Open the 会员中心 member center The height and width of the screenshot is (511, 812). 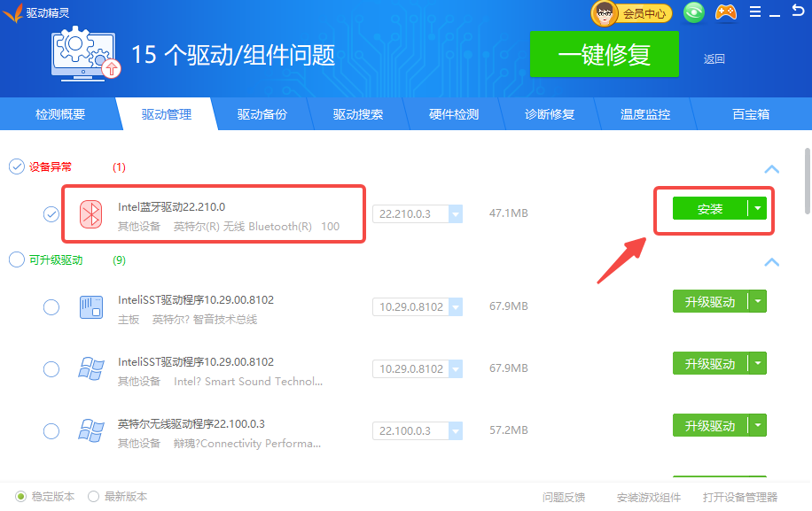click(x=631, y=12)
